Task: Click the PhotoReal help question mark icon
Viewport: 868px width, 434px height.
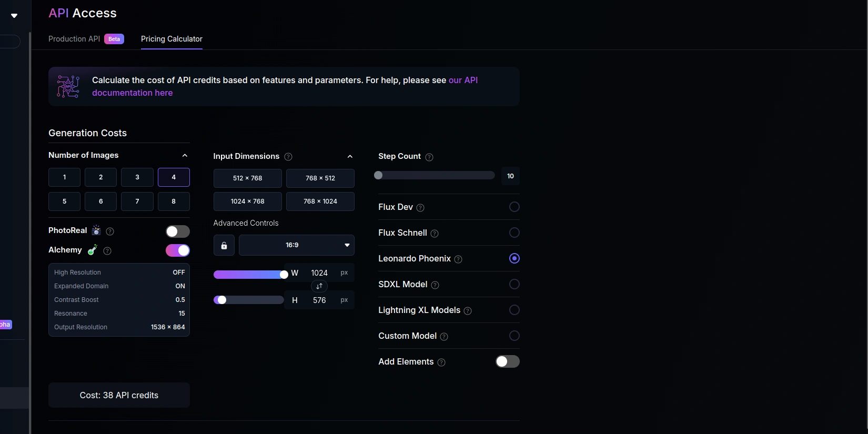Action: tap(110, 231)
